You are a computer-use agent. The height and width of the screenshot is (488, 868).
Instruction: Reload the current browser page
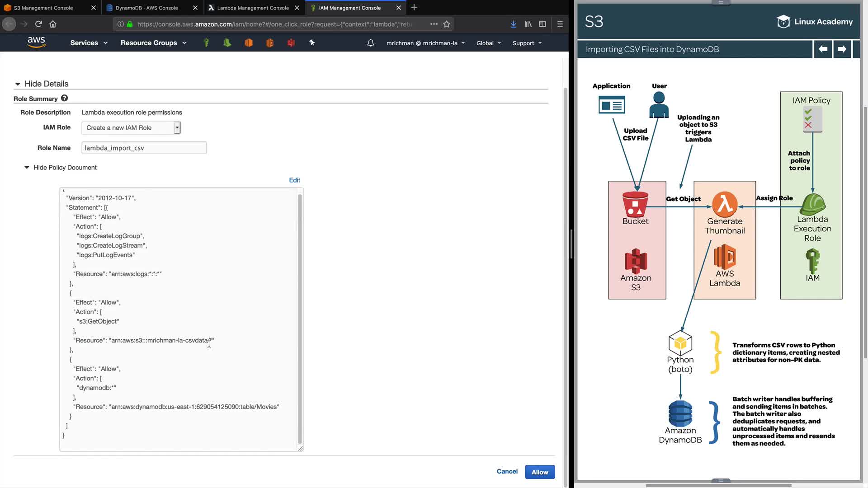click(38, 24)
